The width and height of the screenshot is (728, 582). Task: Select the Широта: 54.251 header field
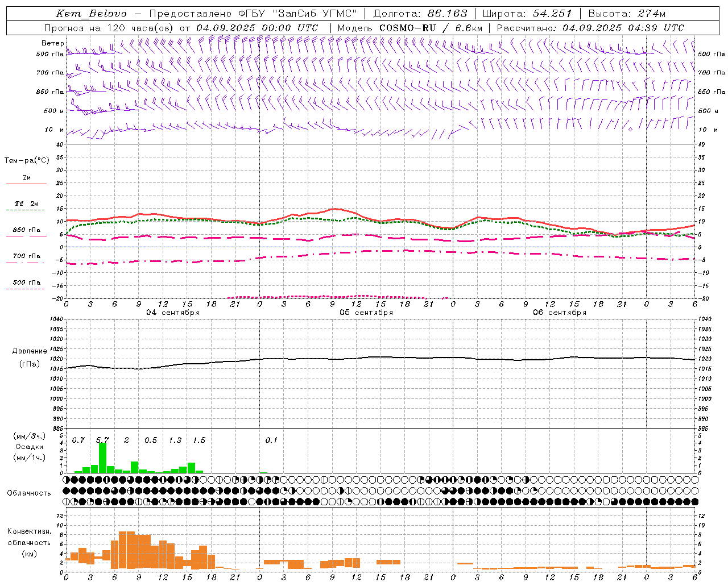[527, 14]
